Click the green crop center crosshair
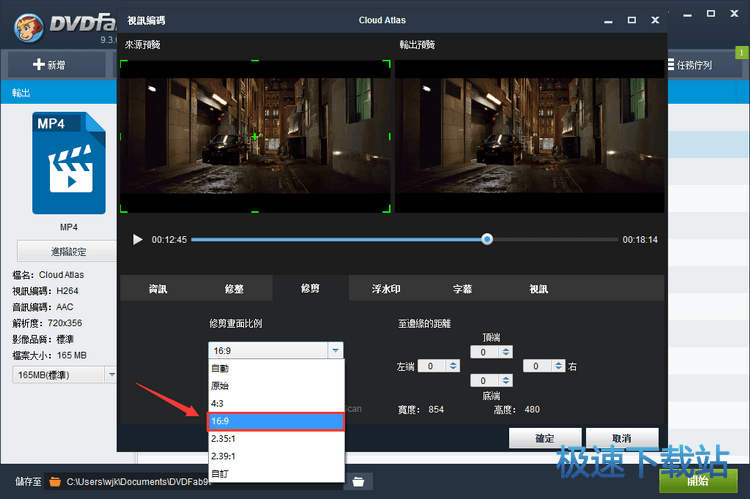 click(255, 137)
